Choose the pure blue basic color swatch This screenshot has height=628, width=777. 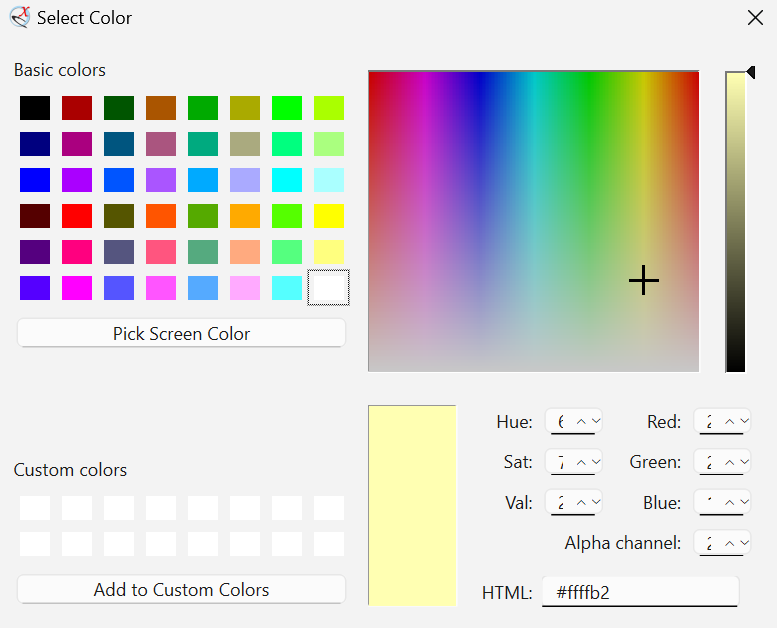[35, 180]
